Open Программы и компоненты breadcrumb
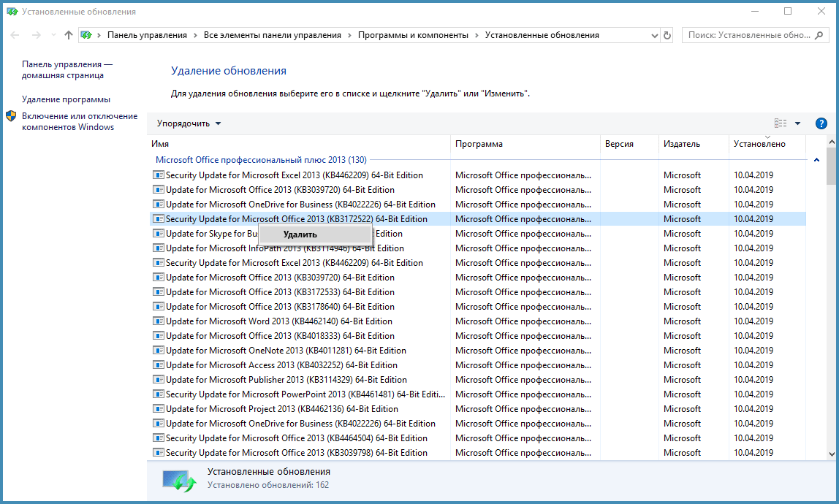This screenshot has height=504, width=839. click(413, 35)
